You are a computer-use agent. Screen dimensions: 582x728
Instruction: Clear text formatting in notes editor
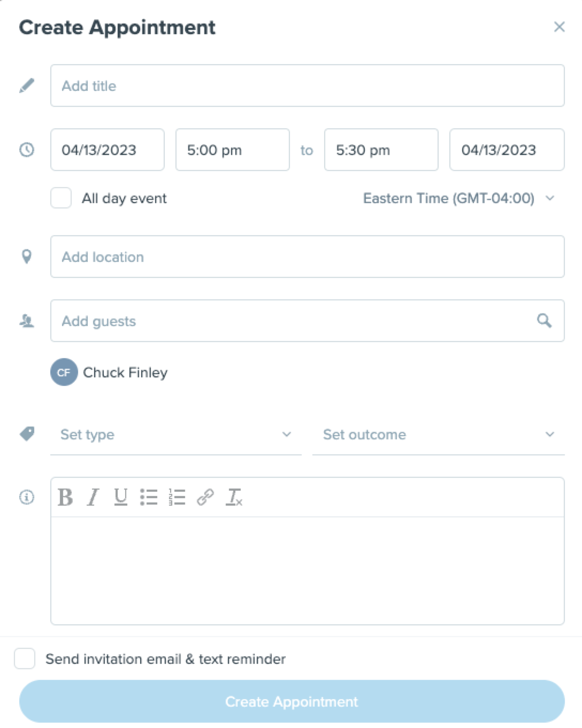click(x=234, y=497)
